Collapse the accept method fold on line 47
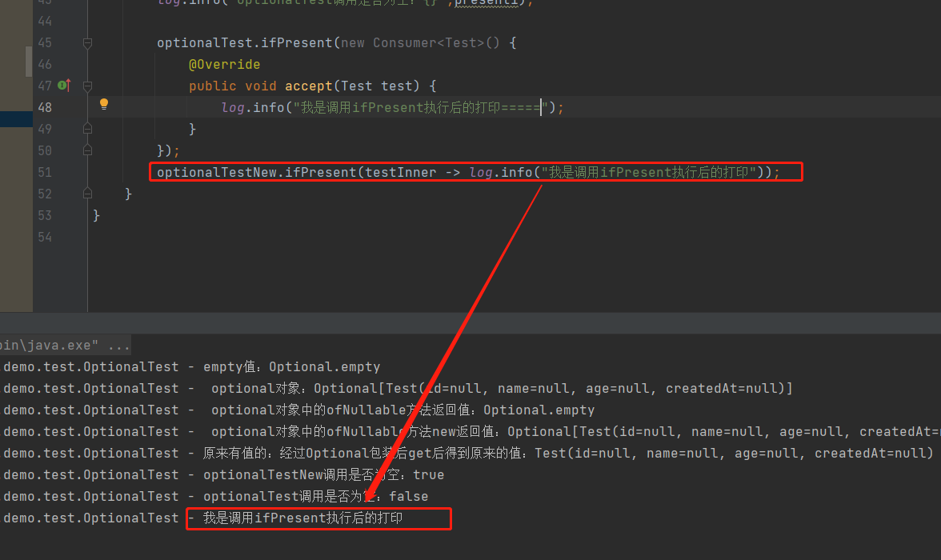This screenshot has height=560, width=941. (x=87, y=86)
